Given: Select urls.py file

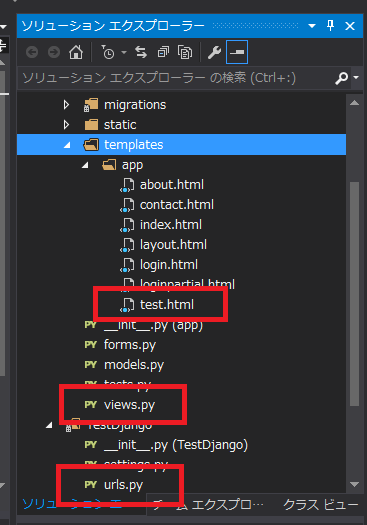Looking at the screenshot, I should point(124,485).
